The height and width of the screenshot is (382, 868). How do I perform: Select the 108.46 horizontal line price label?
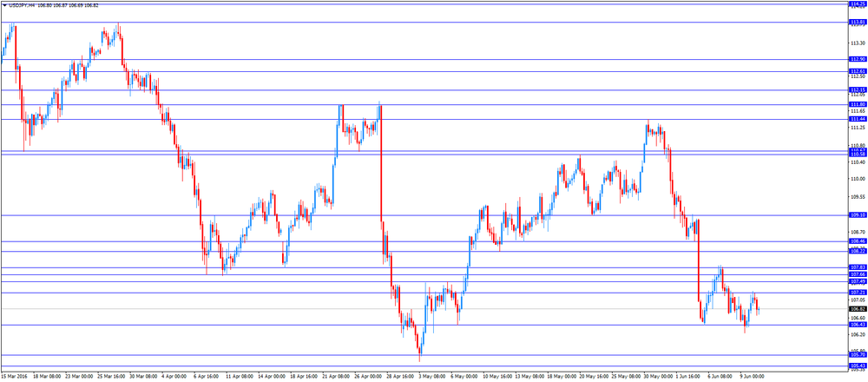(858, 241)
